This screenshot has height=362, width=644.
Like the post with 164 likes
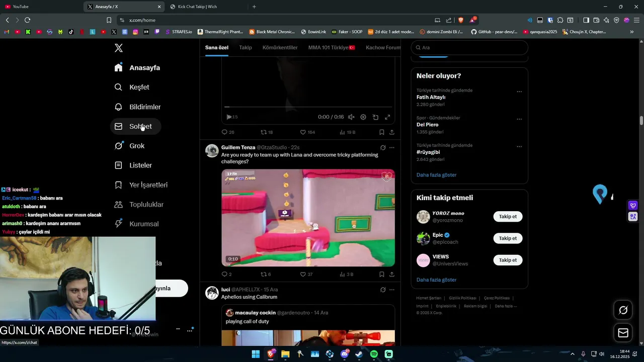(307, 132)
